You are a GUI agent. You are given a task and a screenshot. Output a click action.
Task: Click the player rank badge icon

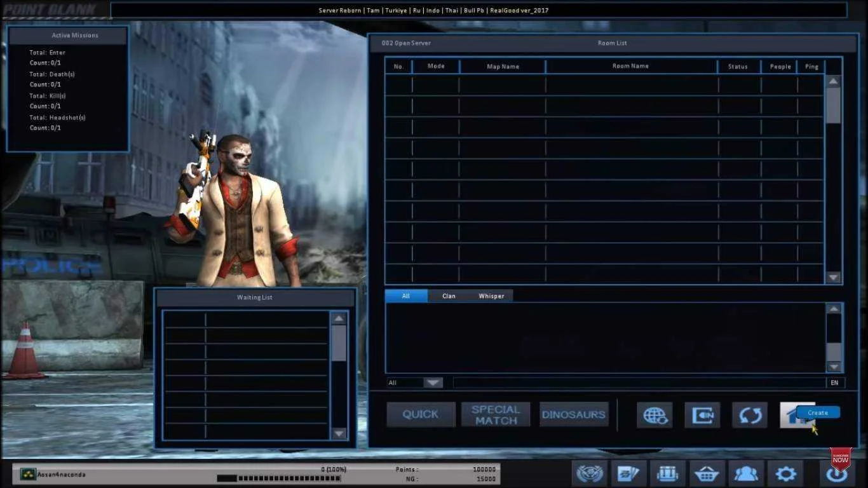[27, 474]
